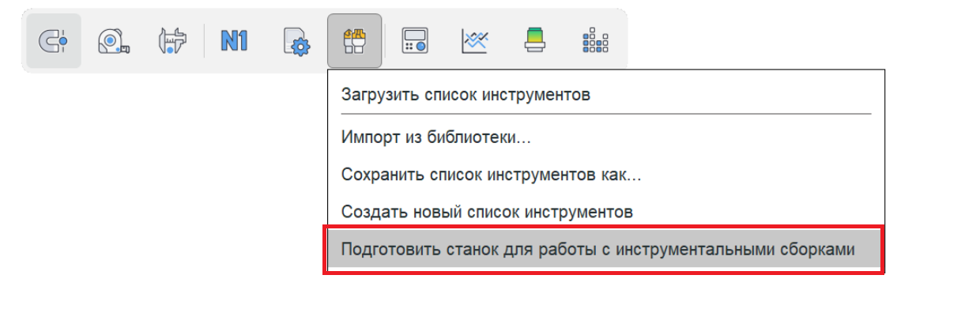Select 'Импорт из библиотеки...' entry
Screen dimensions: 980x309
[606, 137]
